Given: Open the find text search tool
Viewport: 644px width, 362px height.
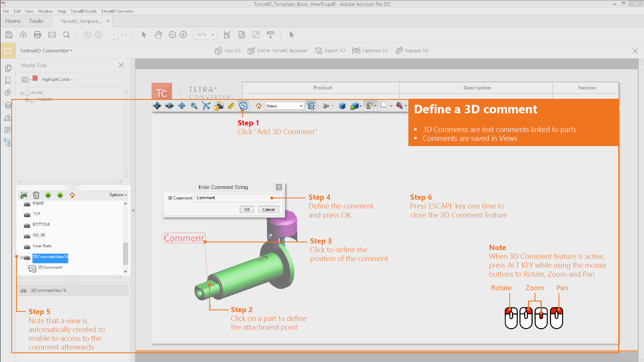Looking at the screenshot, I should (x=66, y=35).
